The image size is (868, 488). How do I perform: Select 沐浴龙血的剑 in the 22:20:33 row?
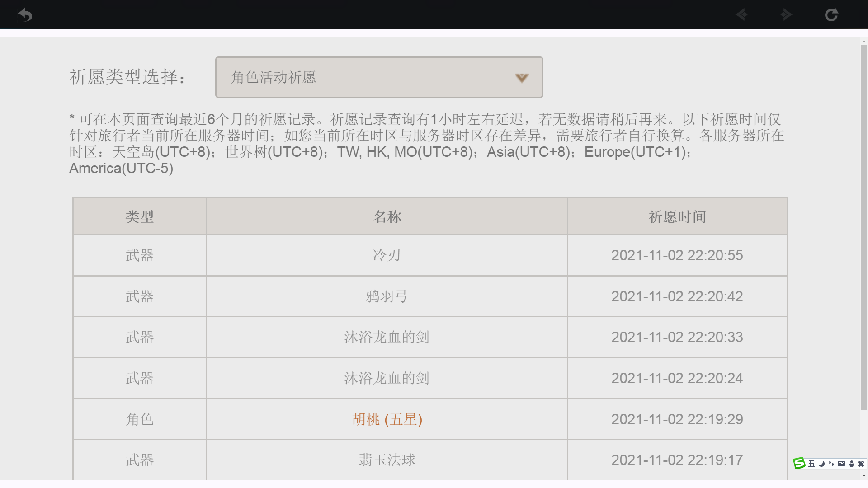(387, 337)
